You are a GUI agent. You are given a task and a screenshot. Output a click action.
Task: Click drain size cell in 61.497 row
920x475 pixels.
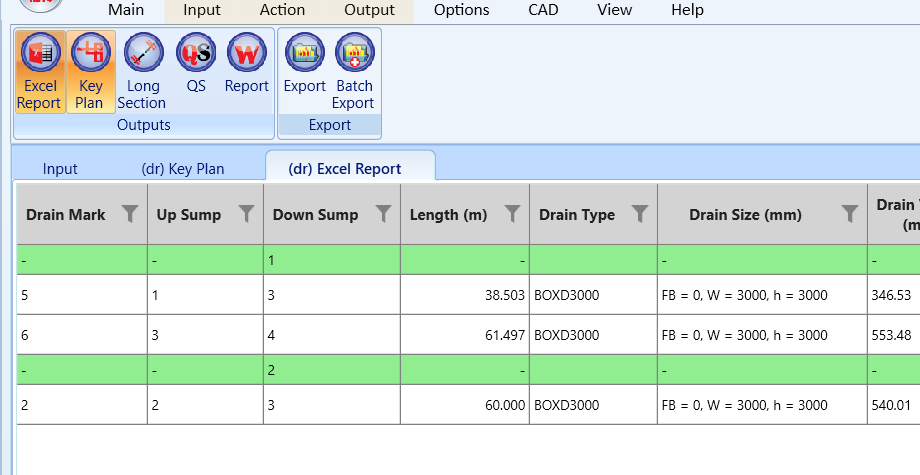[762, 335]
